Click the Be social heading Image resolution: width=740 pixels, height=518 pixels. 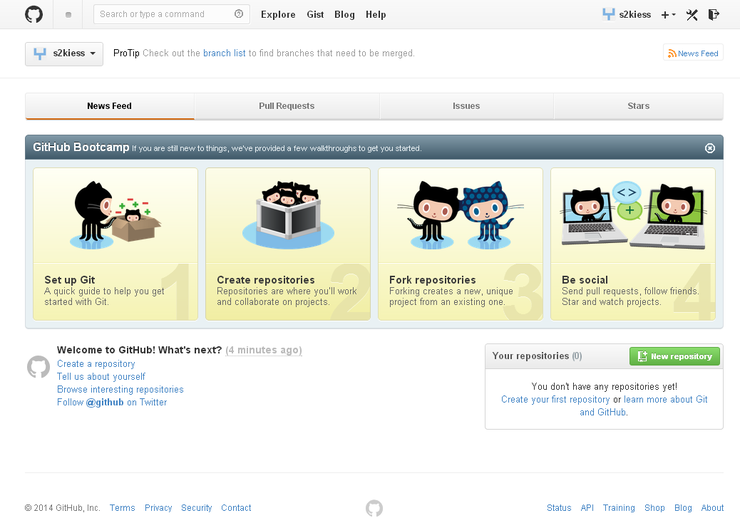click(x=585, y=280)
